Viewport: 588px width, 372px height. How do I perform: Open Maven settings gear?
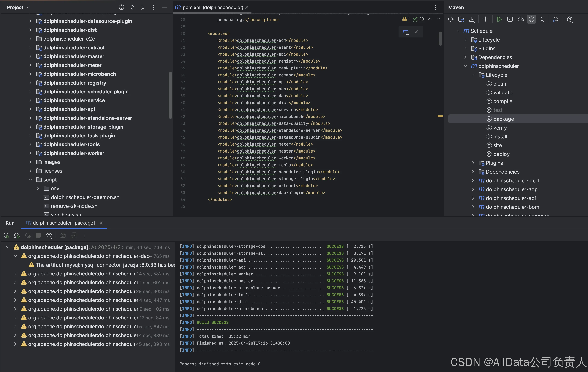tap(570, 19)
